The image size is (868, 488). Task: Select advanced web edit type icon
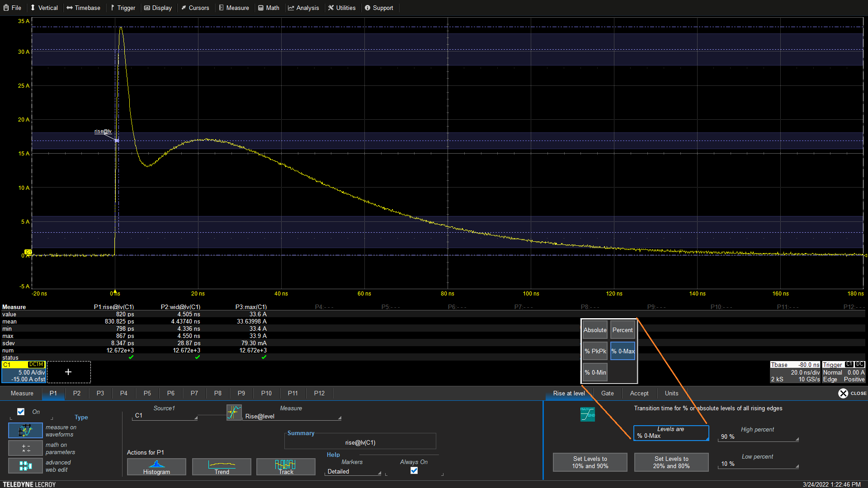pos(25,466)
